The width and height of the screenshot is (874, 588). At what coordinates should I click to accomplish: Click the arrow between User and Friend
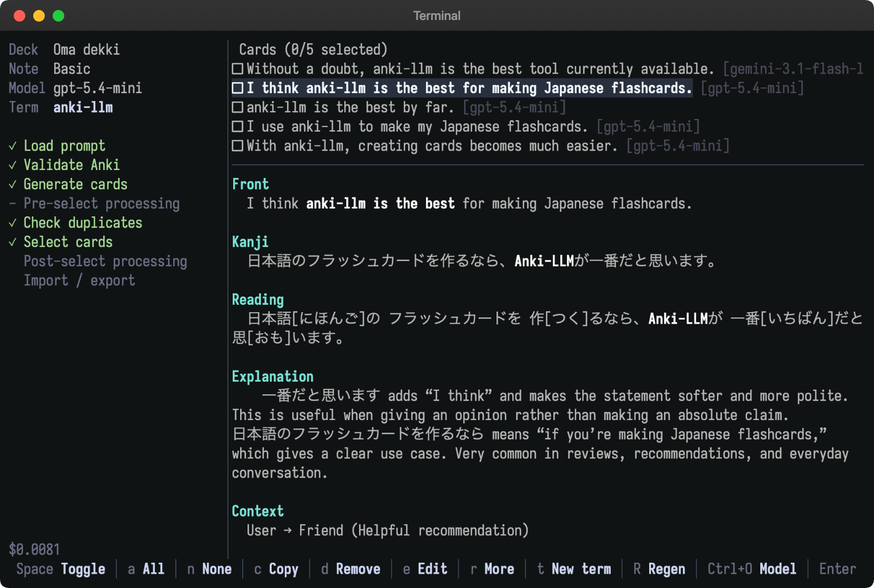(x=287, y=531)
